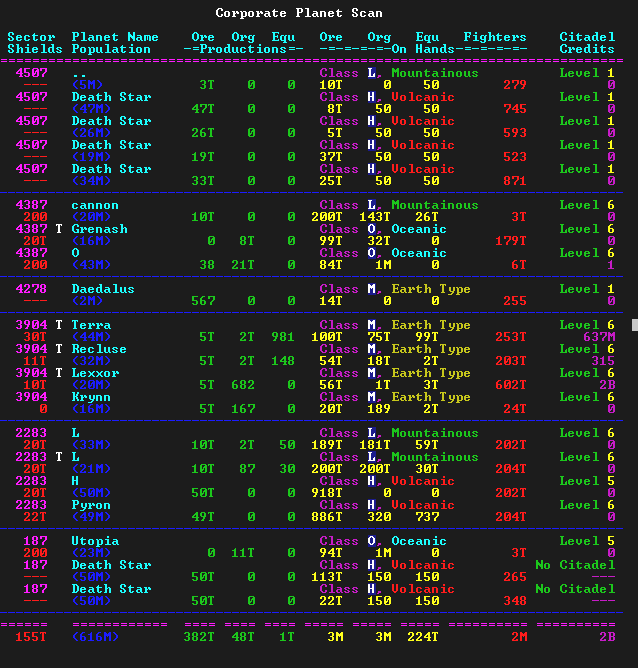Click the Utopia planet name
638x668 pixels.
[95, 541]
